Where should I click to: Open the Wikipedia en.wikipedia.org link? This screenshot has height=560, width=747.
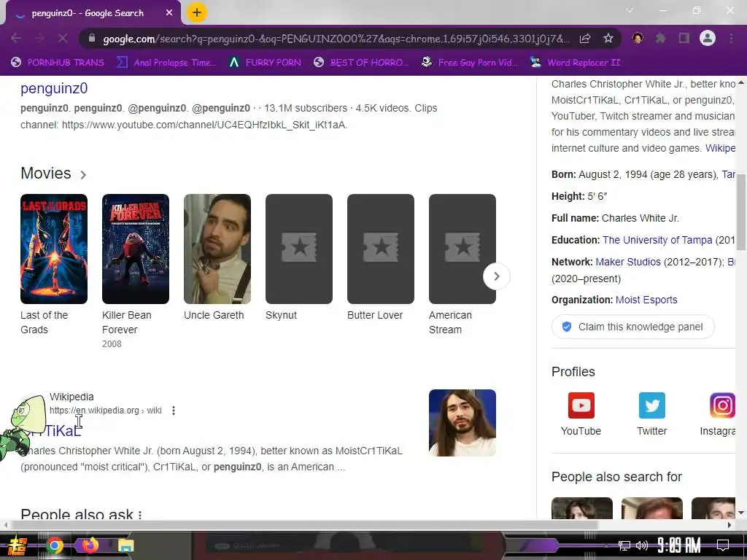pyautogui.click(x=105, y=411)
